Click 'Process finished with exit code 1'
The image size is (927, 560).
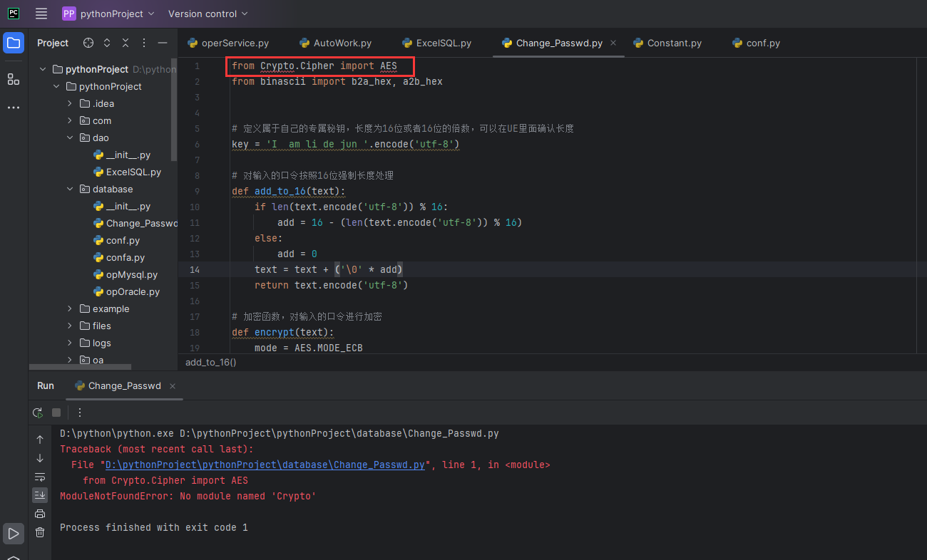pyautogui.click(x=154, y=527)
